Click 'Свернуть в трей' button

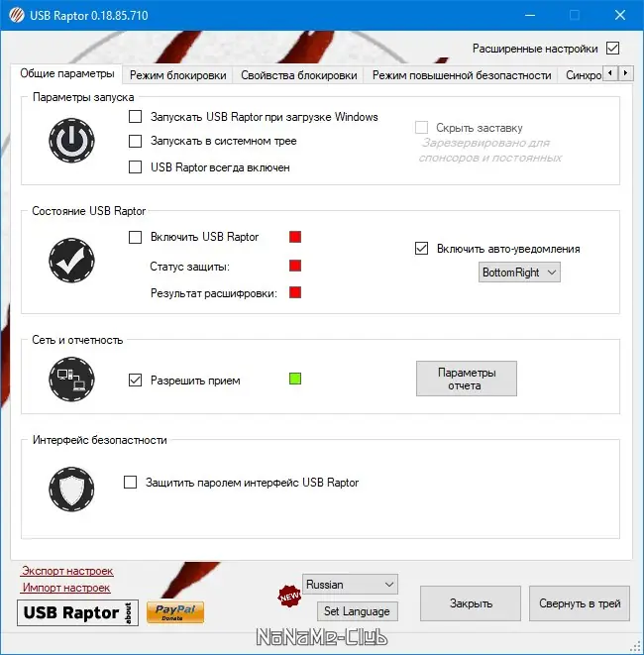(580, 603)
